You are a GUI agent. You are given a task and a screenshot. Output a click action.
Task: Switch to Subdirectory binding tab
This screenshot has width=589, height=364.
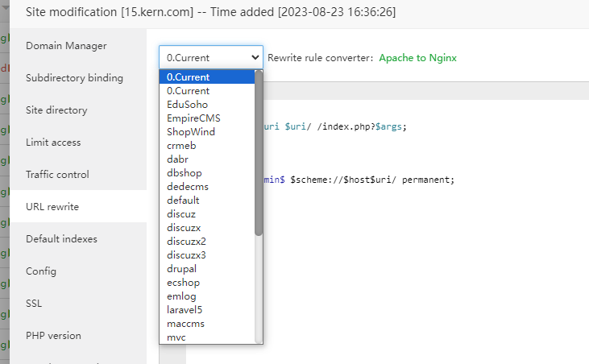tap(74, 78)
